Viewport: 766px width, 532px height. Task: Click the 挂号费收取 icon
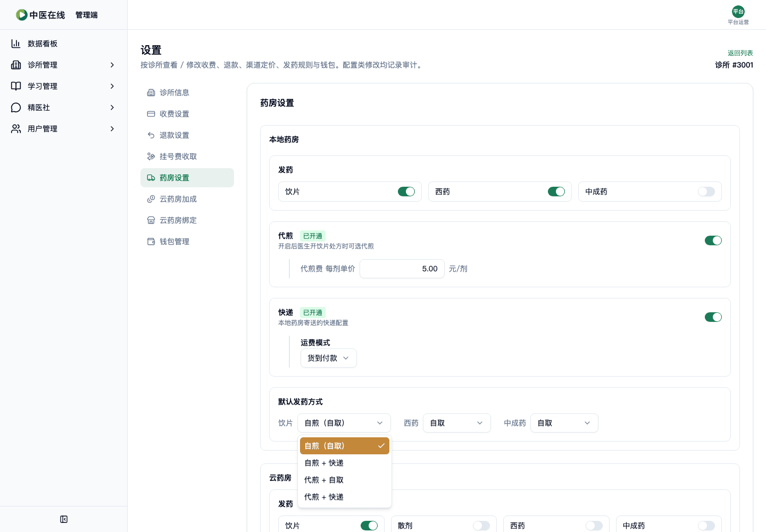(x=151, y=156)
